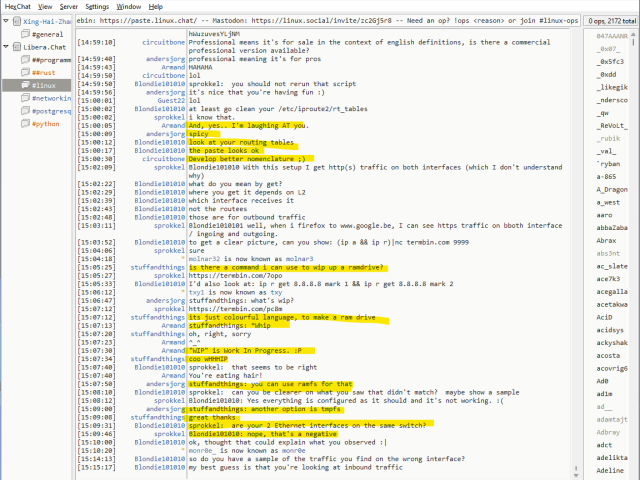The image size is (640, 480).
Task: Click the ##rust channel icon
Action: (24, 73)
